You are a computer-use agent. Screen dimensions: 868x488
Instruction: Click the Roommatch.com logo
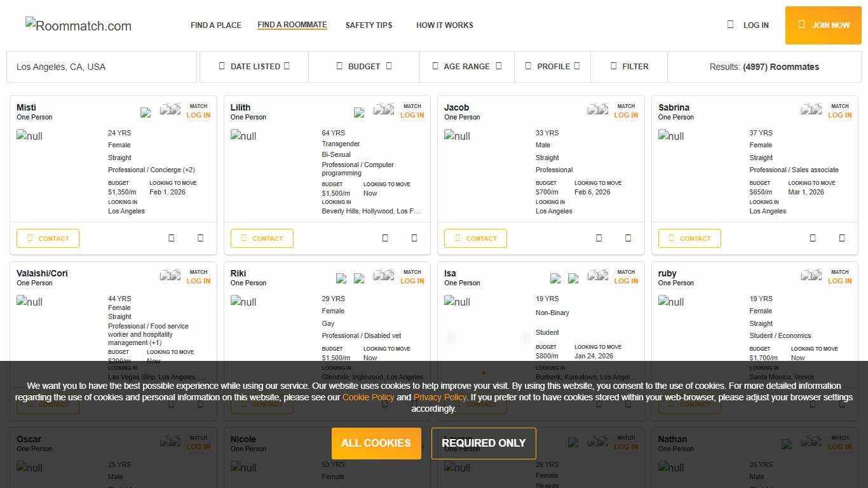[78, 25]
